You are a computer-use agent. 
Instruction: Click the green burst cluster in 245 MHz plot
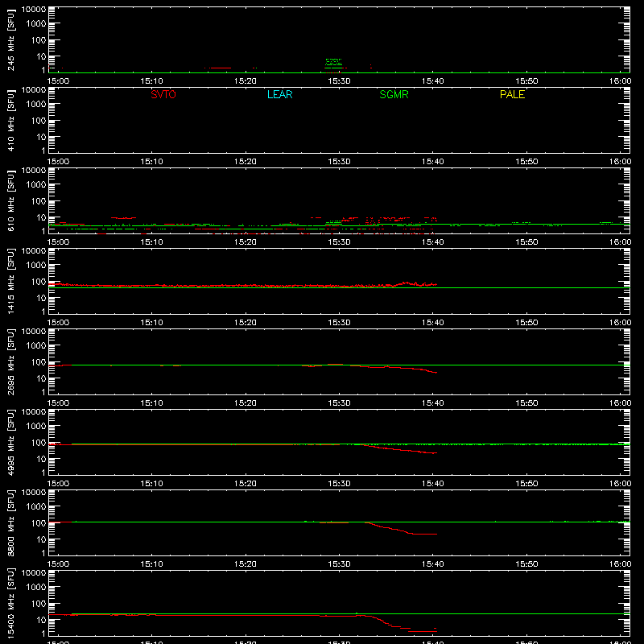333,63
